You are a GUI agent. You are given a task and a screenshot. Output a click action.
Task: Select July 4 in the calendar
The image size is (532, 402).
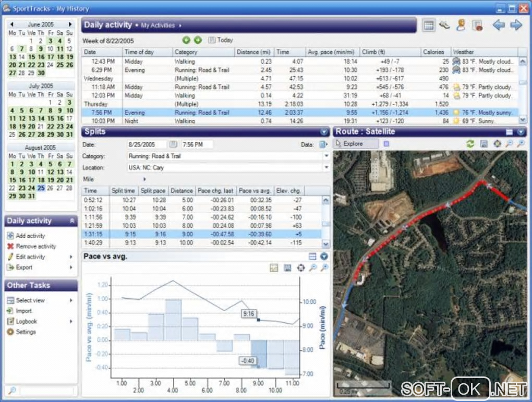pos(12,110)
